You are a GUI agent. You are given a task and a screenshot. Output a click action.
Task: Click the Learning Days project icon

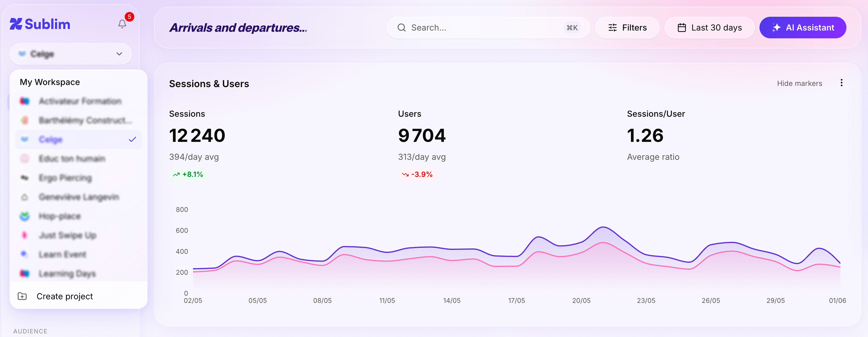(x=25, y=273)
